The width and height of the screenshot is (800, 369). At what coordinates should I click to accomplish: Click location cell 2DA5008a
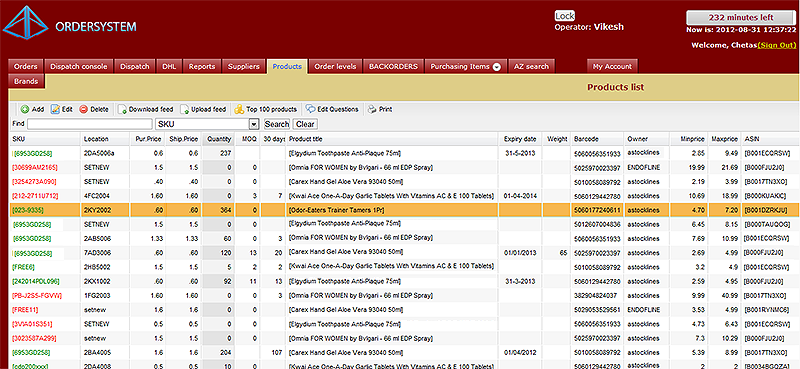point(99,153)
